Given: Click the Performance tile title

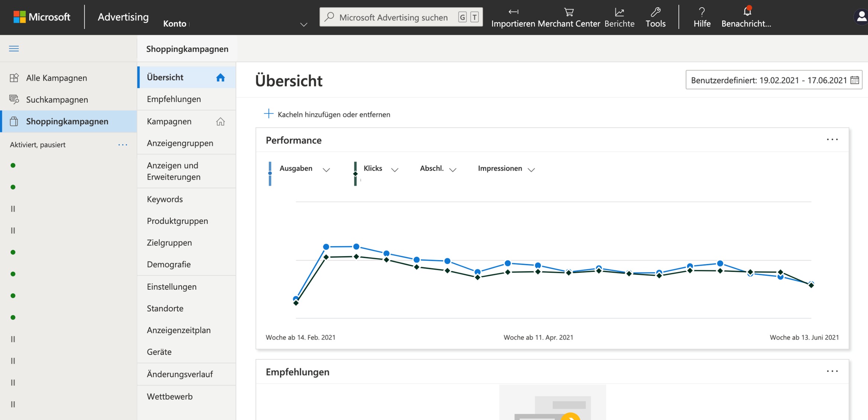Looking at the screenshot, I should (293, 140).
